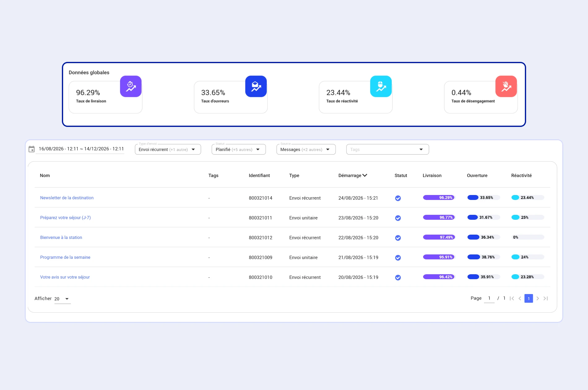This screenshot has height=390, width=588.
Task: Click status checkmark for Bienvenue à la station
Action: (x=398, y=238)
